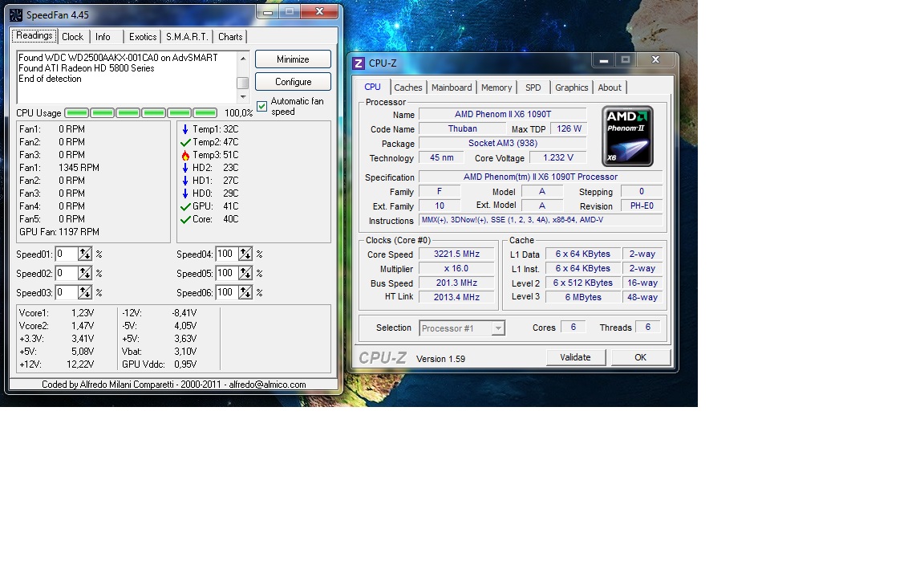924x578 pixels.
Task: Adjust the Speed06 spinner arrows
Action: (245, 292)
